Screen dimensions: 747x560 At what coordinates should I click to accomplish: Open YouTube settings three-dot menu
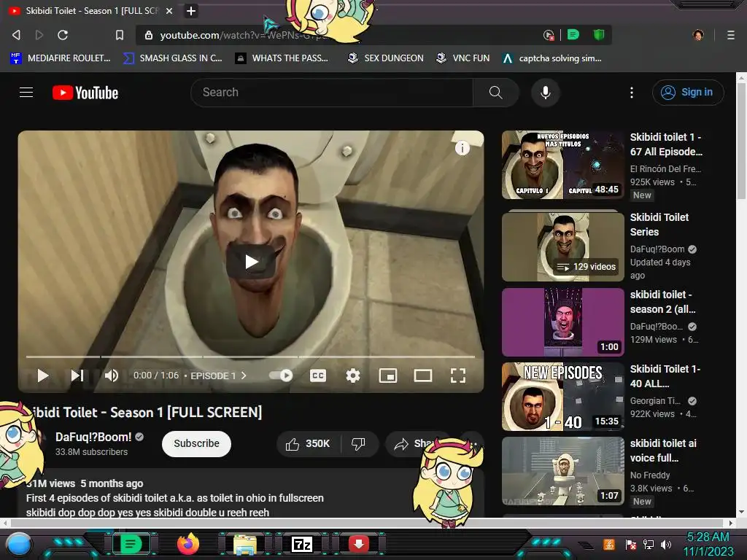(x=632, y=93)
